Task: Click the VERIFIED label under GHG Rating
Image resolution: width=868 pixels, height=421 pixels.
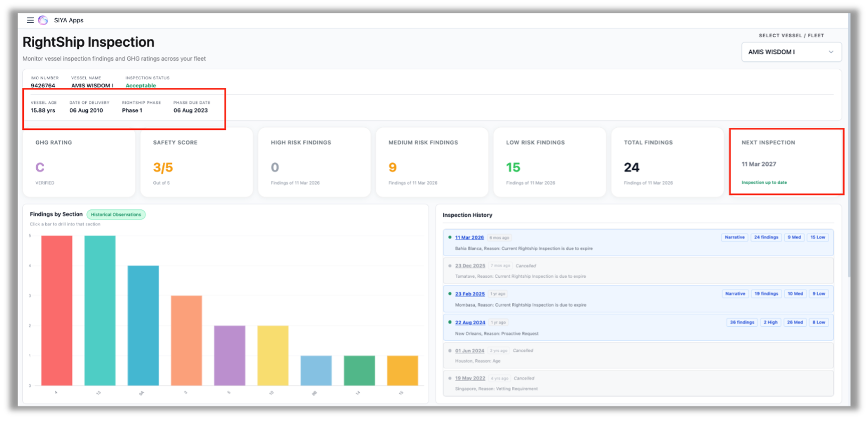Action: (45, 183)
